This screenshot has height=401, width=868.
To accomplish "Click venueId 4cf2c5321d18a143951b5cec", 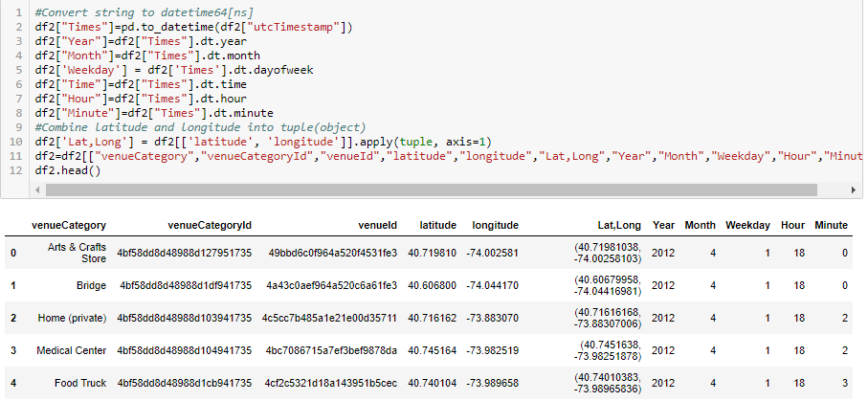I will point(331,383).
